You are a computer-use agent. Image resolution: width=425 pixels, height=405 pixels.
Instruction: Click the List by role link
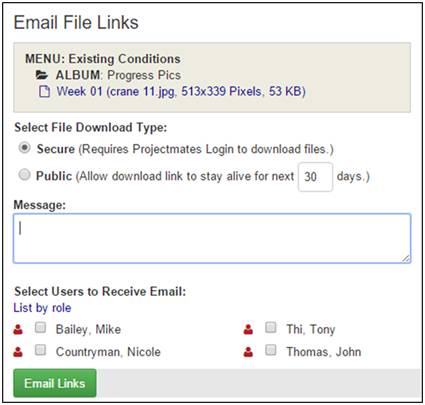coord(42,308)
